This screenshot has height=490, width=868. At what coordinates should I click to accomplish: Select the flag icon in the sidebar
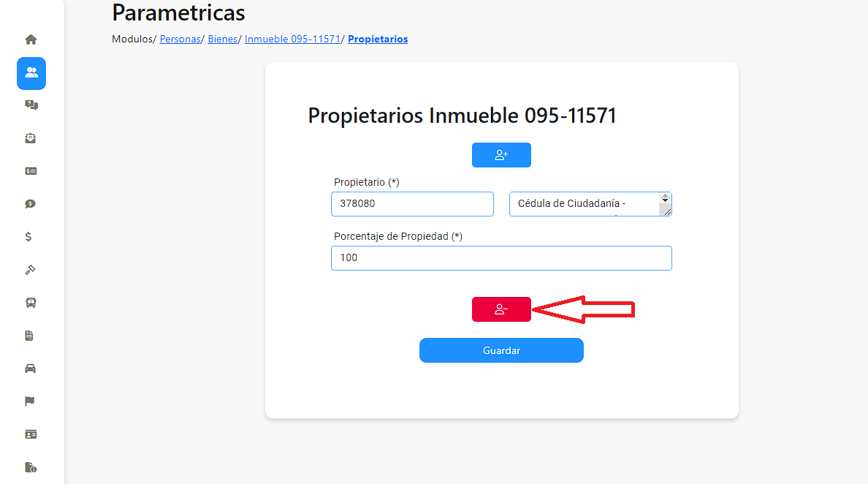[30, 402]
